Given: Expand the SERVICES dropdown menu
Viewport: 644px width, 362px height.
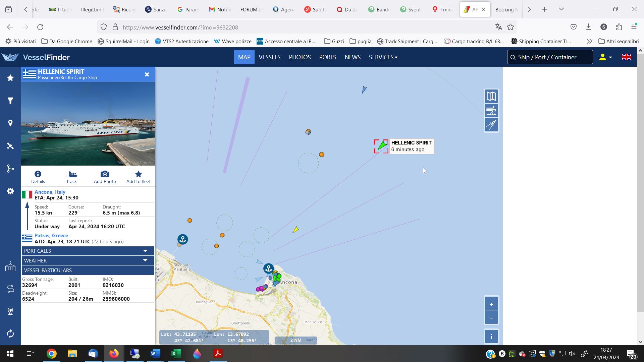Looking at the screenshot, I should tap(383, 57).
